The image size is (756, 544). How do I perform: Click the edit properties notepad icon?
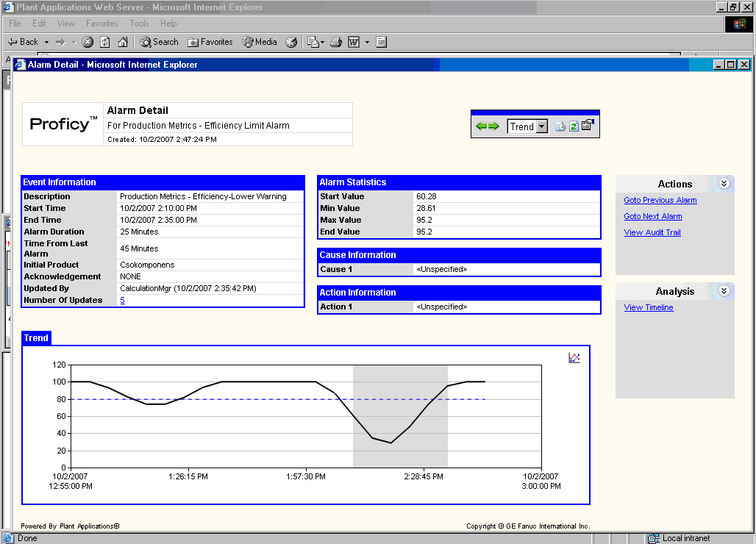(588, 125)
